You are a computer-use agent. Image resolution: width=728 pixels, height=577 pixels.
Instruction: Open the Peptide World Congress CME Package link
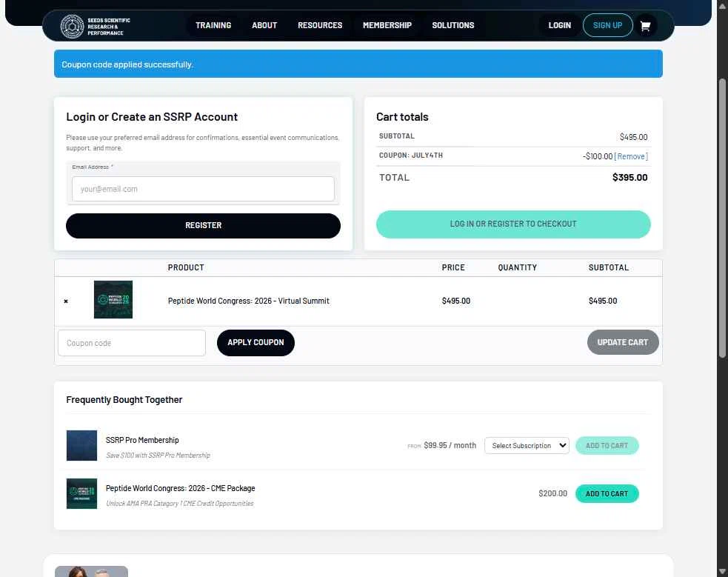click(180, 488)
